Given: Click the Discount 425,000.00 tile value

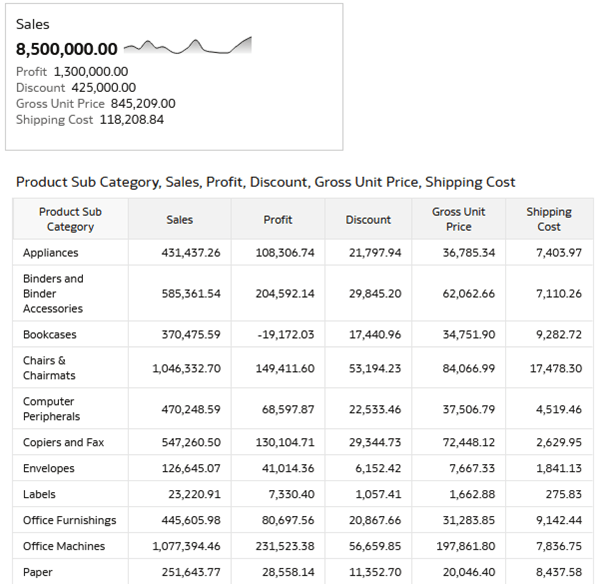Looking at the screenshot, I should click(x=104, y=88).
